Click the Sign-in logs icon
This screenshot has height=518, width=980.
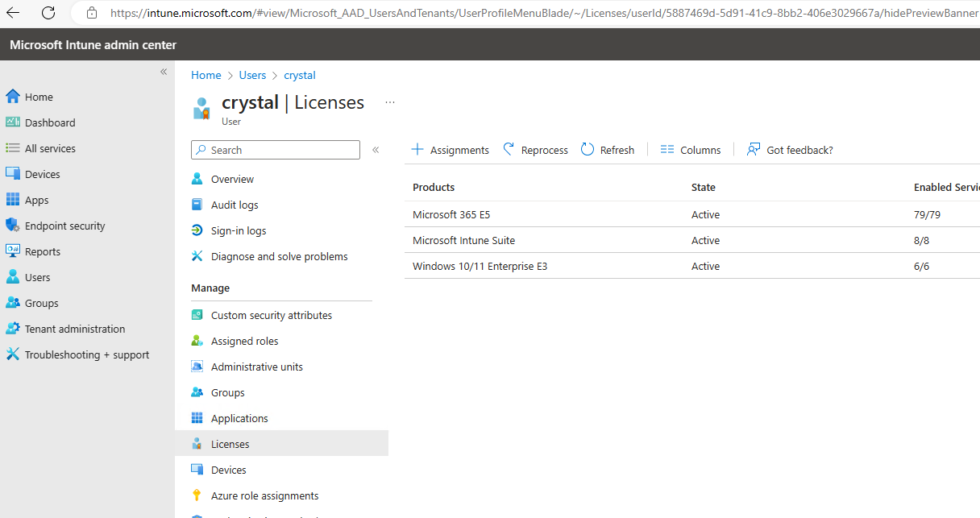[197, 230]
